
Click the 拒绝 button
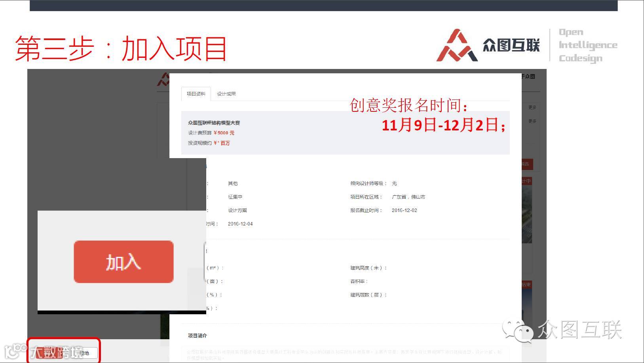click(x=84, y=353)
